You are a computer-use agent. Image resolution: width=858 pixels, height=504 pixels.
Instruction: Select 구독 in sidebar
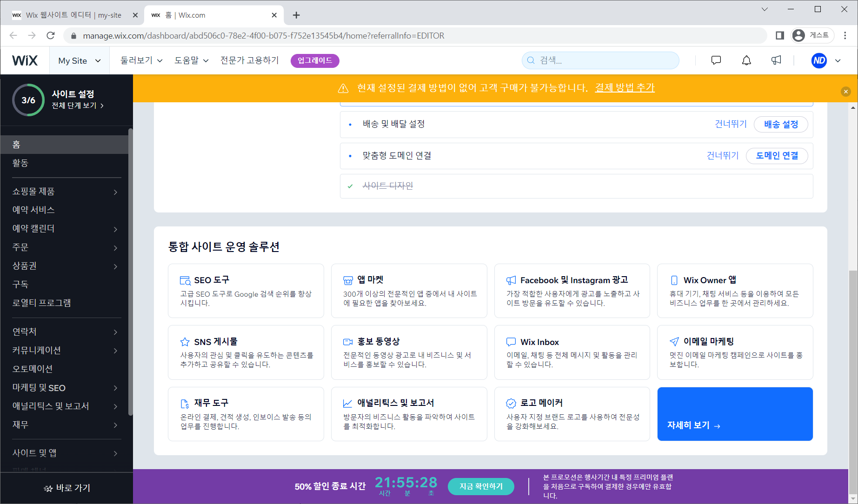[x=65, y=285]
